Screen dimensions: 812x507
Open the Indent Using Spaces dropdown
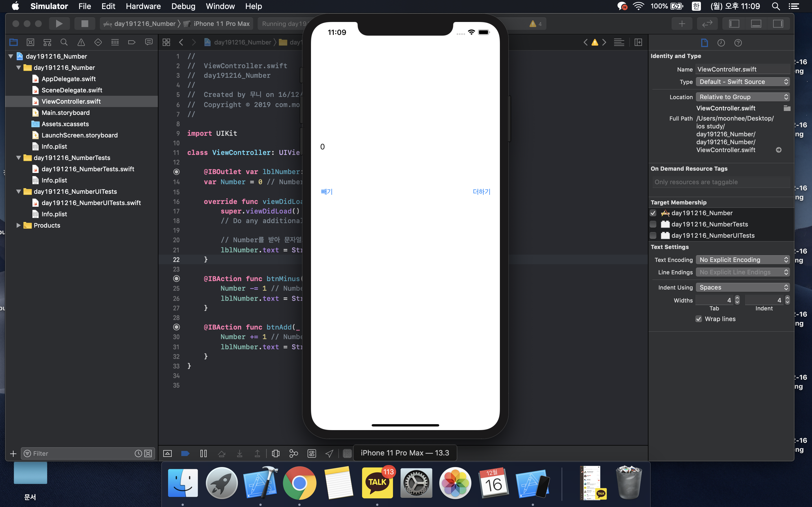tap(742, 287)
